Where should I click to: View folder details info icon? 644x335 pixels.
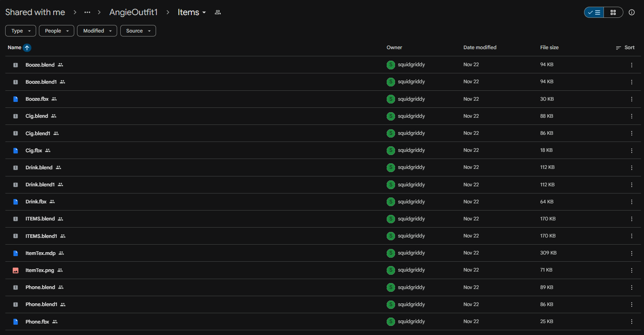[x=632, y=12]
